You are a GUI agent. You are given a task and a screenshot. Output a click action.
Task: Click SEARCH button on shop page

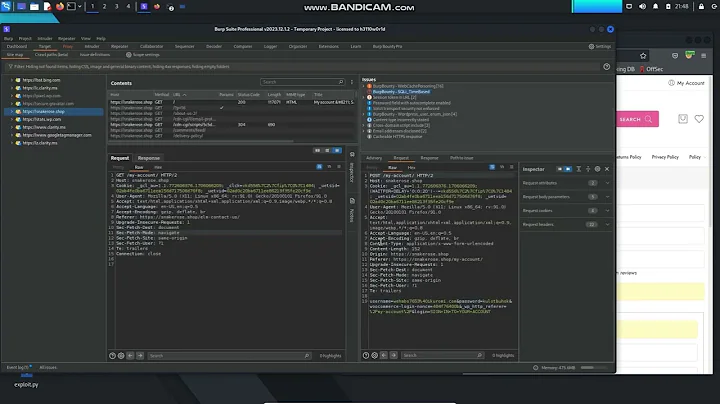(x=636, y=119)
